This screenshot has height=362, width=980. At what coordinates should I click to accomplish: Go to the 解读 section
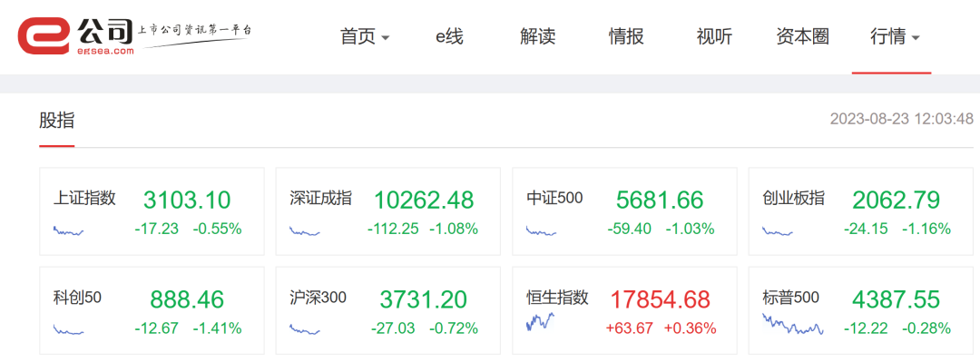[x=537, y=36]
